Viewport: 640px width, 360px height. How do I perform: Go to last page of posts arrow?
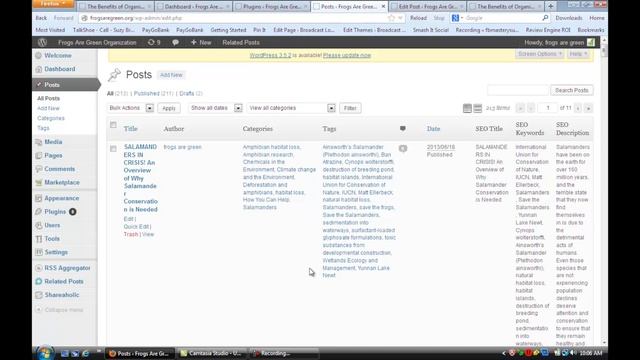point(588,108)
